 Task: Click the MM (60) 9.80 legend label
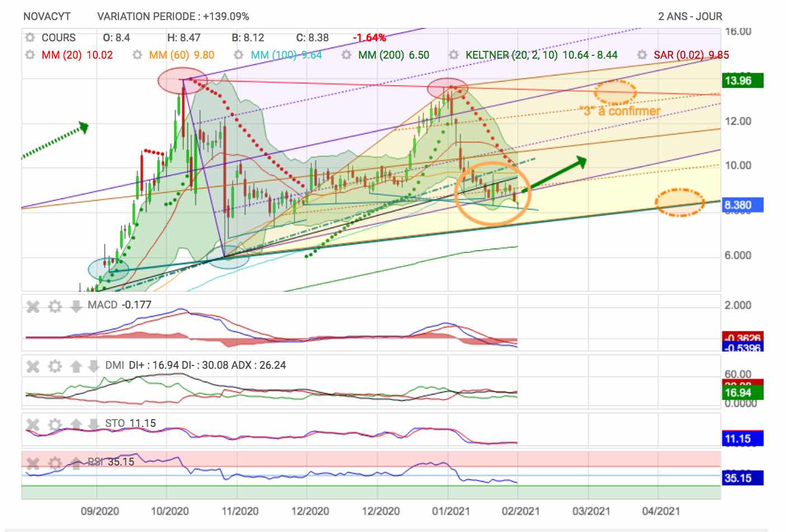pyautogui.click(x=182, y=55)
